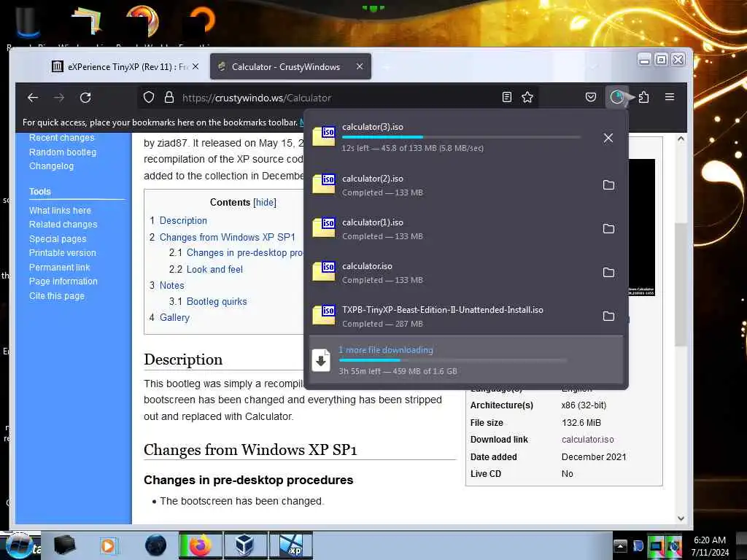Screen dimensions: 747x560
Task: Show TXPB-TinyXP-Beast-Edition ISO in folder
Action: click(608, 316)
